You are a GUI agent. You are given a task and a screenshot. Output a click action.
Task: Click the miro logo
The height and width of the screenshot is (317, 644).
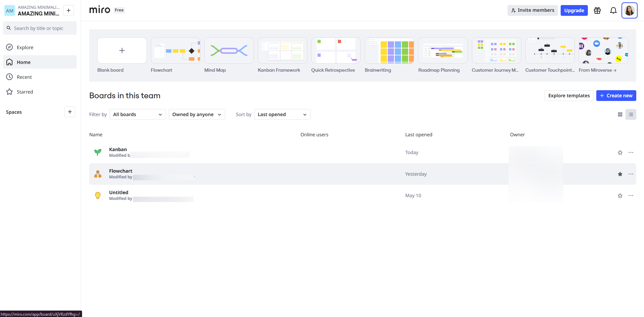click(99, 10)
